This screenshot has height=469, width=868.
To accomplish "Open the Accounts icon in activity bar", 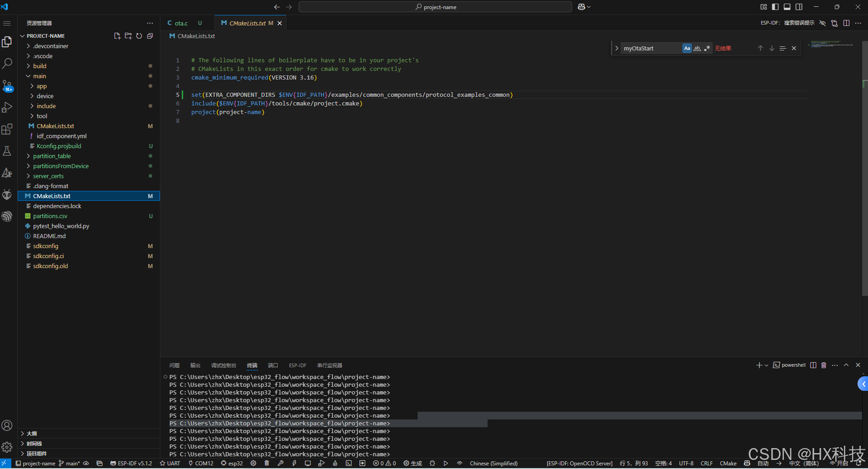I will 7,425.
